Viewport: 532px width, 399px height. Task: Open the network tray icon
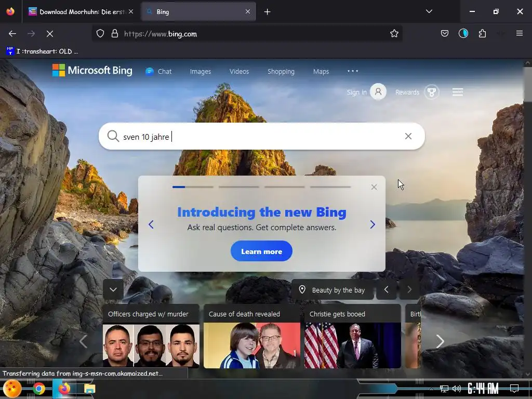(x=444, y=389)
